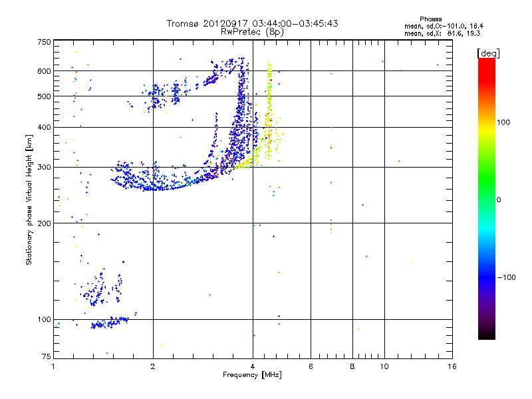
Task: Click the y-axis tick label '400'
Action: tap(44, 127)
